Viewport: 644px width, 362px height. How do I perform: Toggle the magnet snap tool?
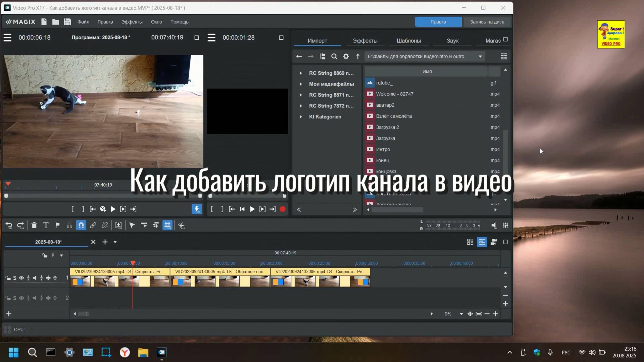click(81, 225)
